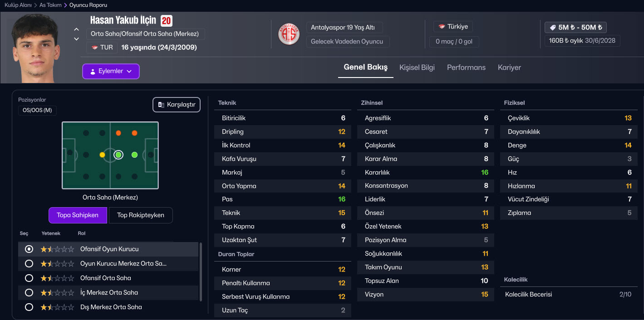This screenshot has height=320, width=644.
Task: Open the Performans tab
Action: 466,68
